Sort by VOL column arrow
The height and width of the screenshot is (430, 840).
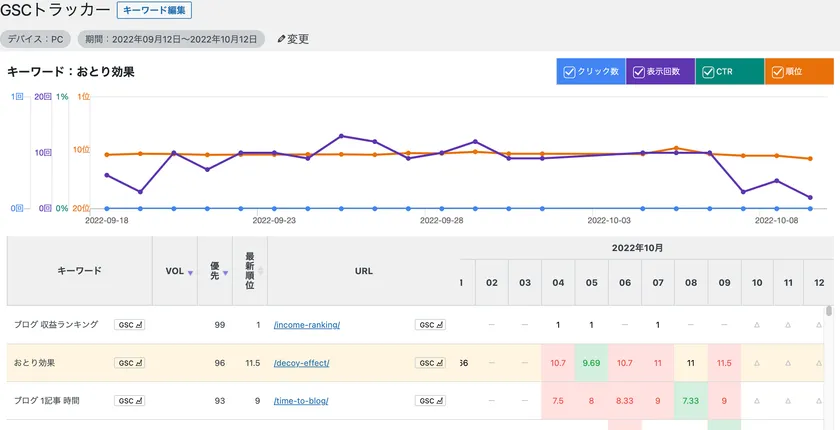point(190,272)
